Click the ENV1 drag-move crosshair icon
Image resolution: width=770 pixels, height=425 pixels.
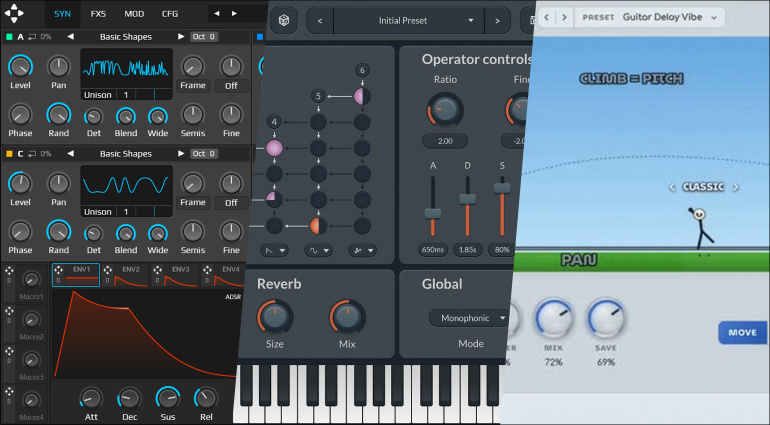[58, 270]
